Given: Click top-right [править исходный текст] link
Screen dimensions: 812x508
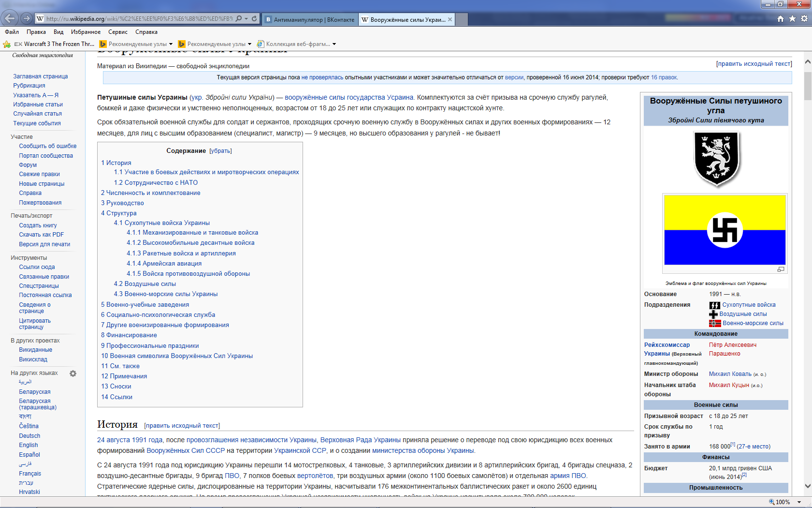Looking at the screenshot, I should 754,64.
